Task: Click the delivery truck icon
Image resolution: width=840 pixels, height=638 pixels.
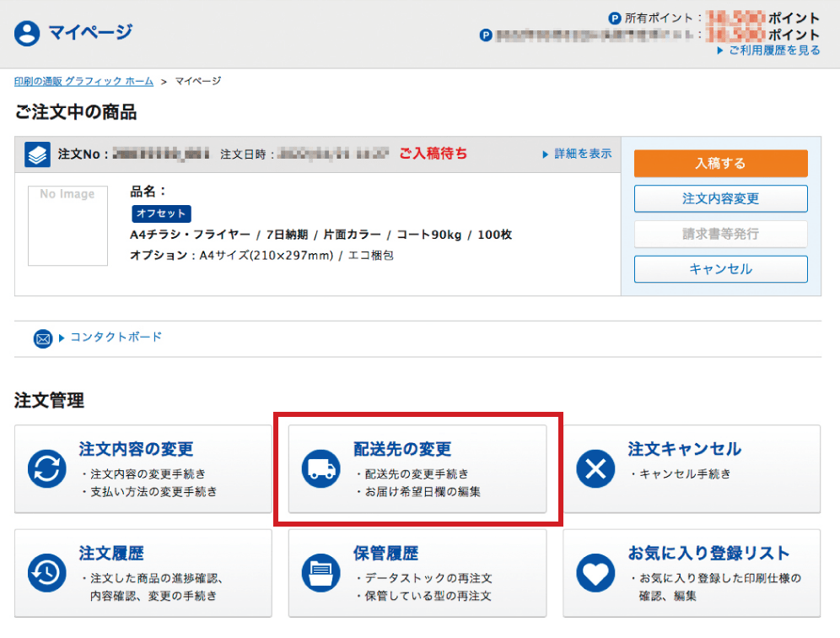Action: [x=321, y=469]
